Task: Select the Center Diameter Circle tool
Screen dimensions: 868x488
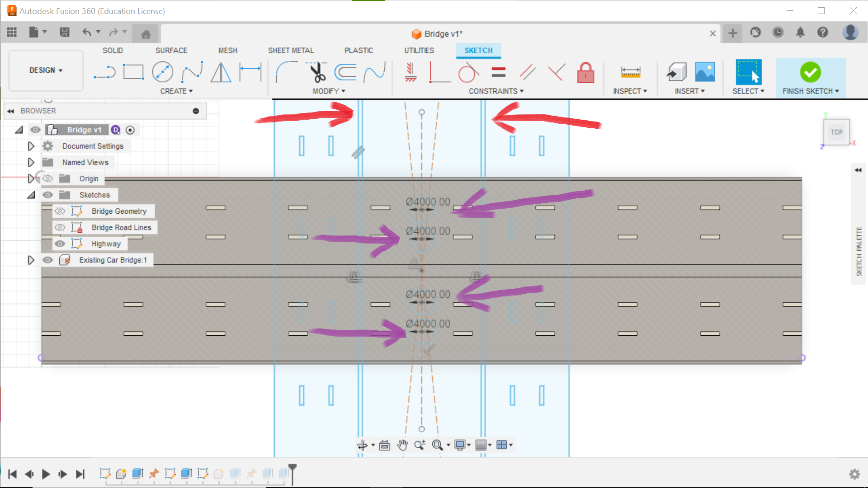Action: [162, 72]
